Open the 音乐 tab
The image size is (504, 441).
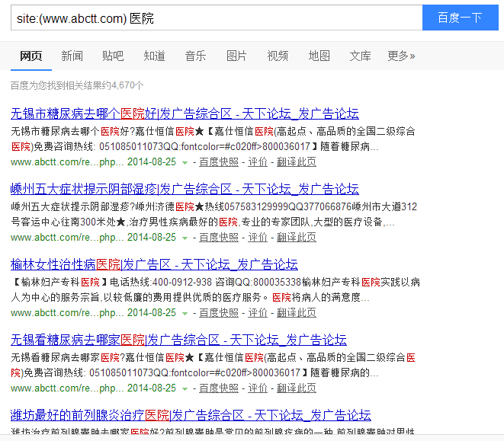coord(195,56)
